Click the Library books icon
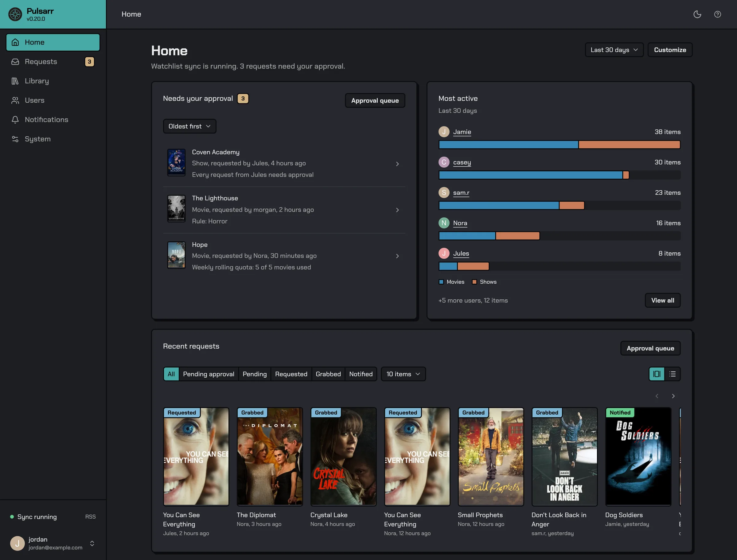The width and height of the screenshot is (737, 560). click(15, 81)
